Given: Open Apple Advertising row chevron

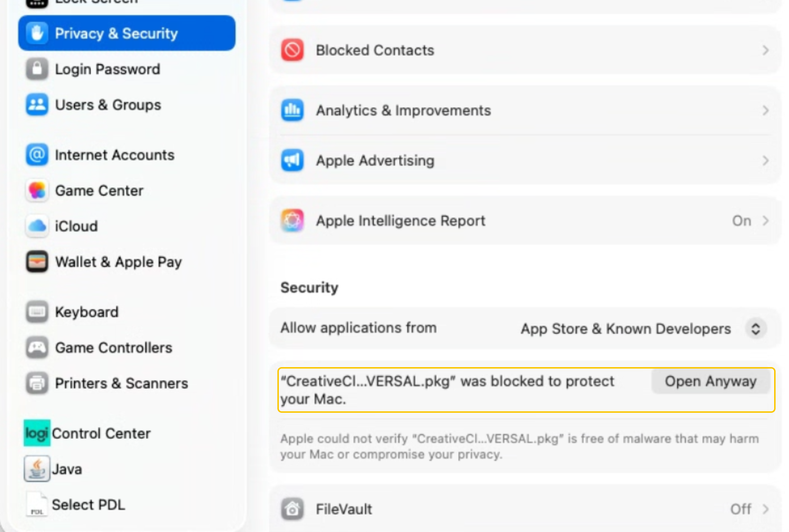Looking at the screenshot, I should tap(765, 161).
